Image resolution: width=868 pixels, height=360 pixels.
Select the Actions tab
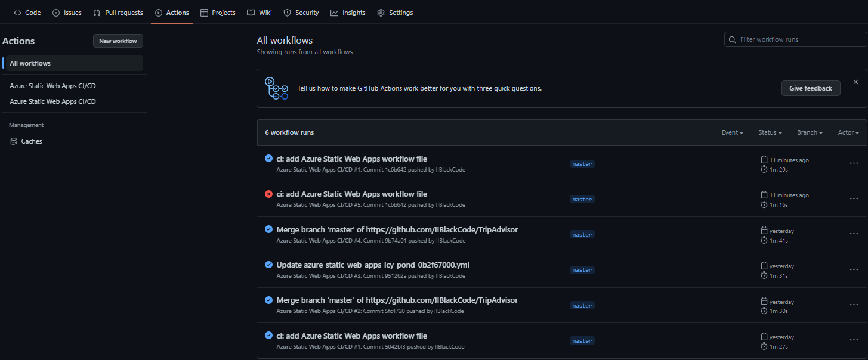tap(172, 13)
